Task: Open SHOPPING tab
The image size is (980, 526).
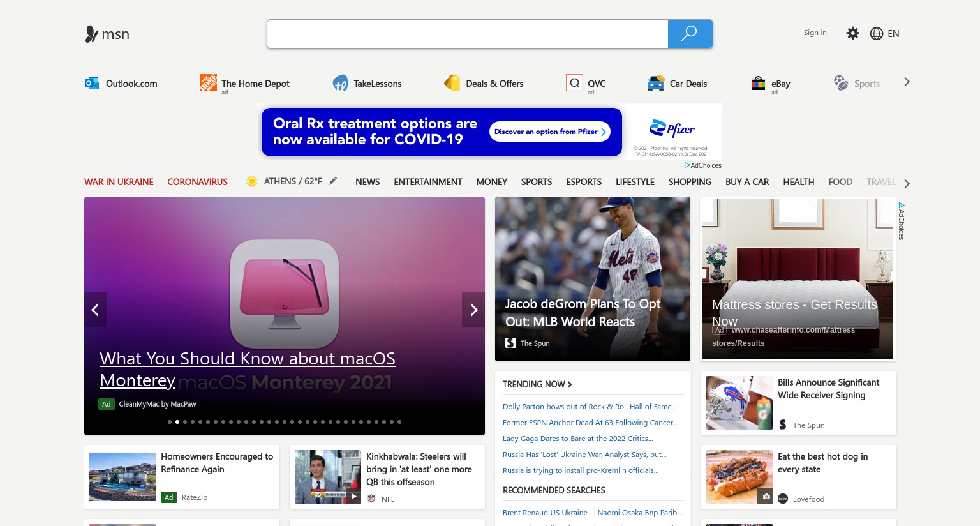Action: coord(690,182)
